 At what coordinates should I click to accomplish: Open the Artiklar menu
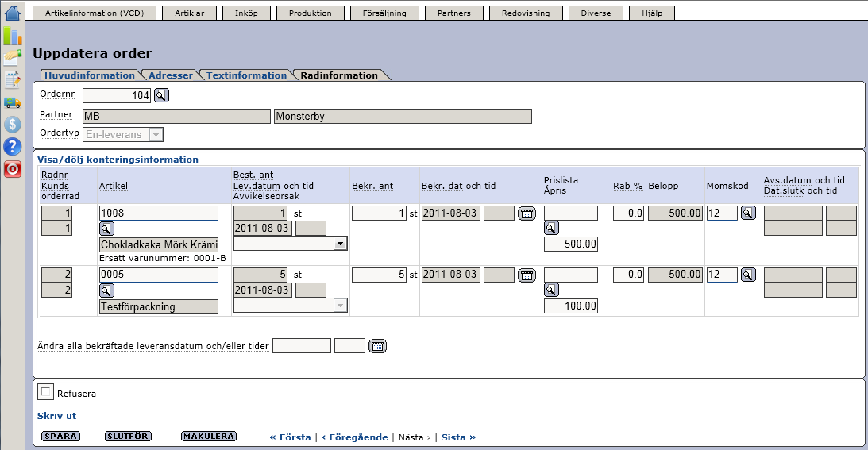[189, 13]
